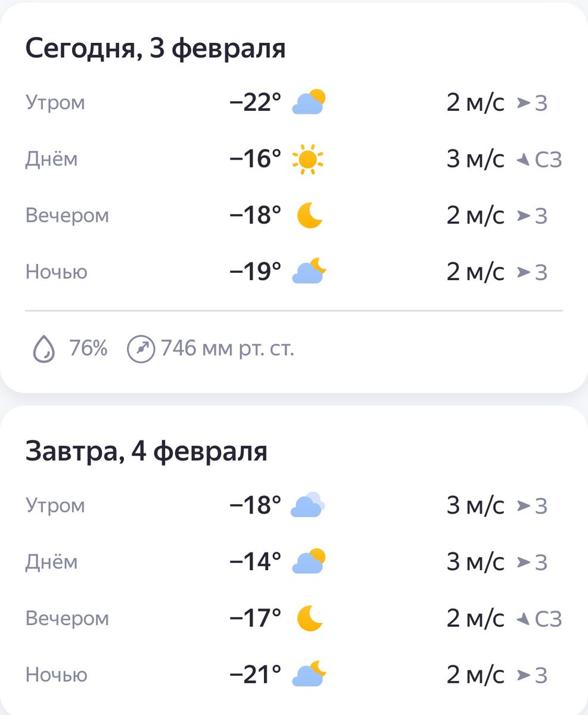The height and width of the screenshot is (715, 588).
Task: Click the sun icon for today's daytime
Action: pos(308,159)
